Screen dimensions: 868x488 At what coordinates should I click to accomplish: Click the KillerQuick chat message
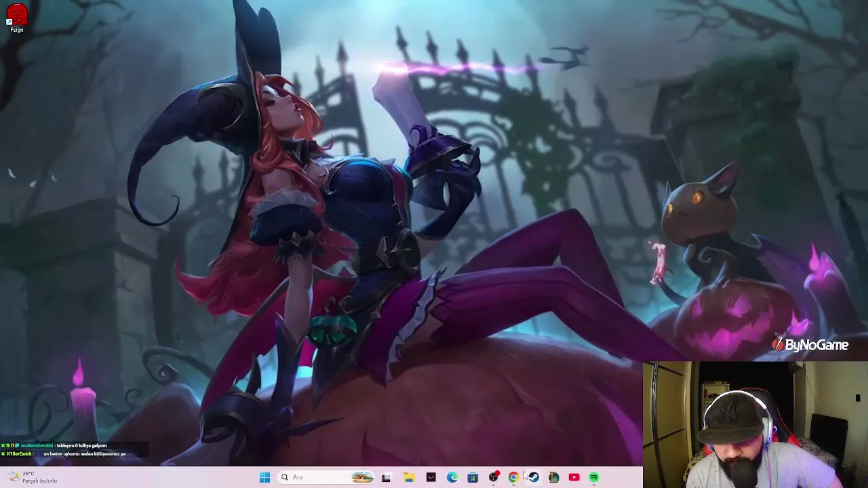tap(64, 453)
